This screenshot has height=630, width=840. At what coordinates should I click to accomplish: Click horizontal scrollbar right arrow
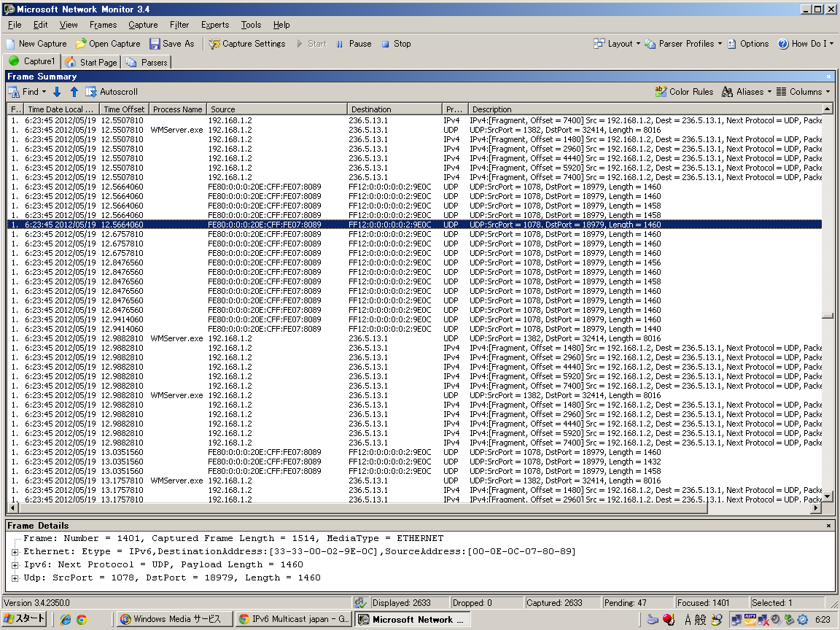coord(817,507)
